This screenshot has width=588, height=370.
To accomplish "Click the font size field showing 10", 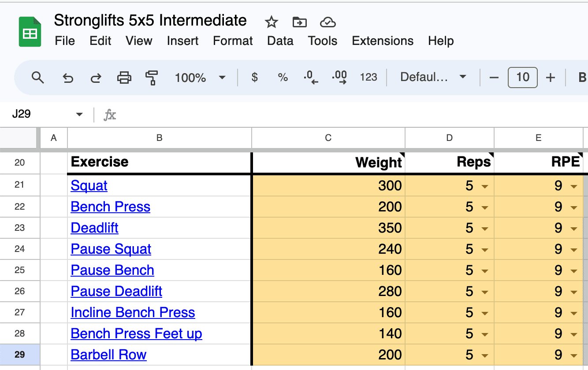I will click(x=522, y=78).
